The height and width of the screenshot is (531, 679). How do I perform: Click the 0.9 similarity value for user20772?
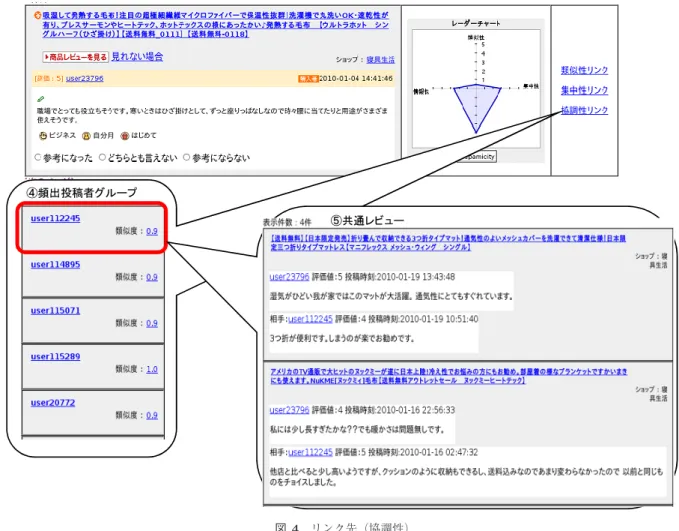tap(152, 415)
